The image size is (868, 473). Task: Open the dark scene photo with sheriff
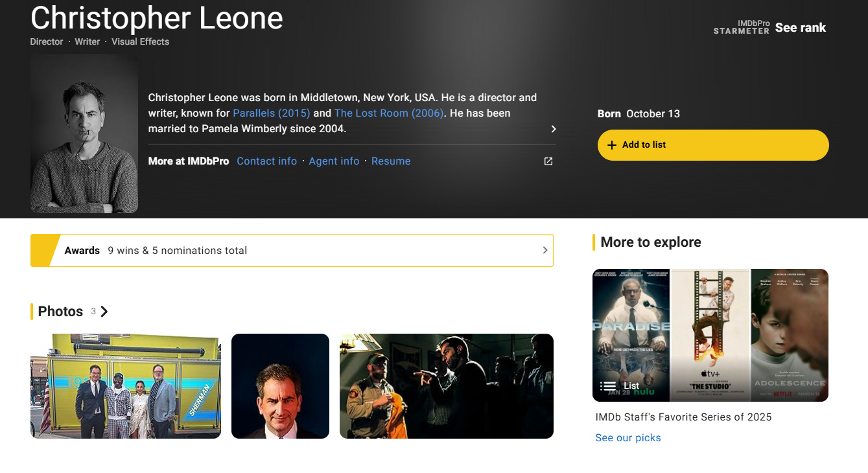[x=447, y=386]
